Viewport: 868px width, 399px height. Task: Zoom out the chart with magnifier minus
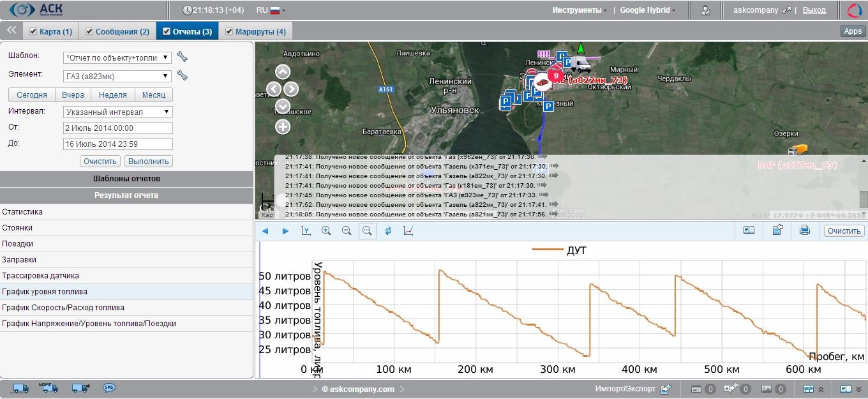(x=347, y=230)
